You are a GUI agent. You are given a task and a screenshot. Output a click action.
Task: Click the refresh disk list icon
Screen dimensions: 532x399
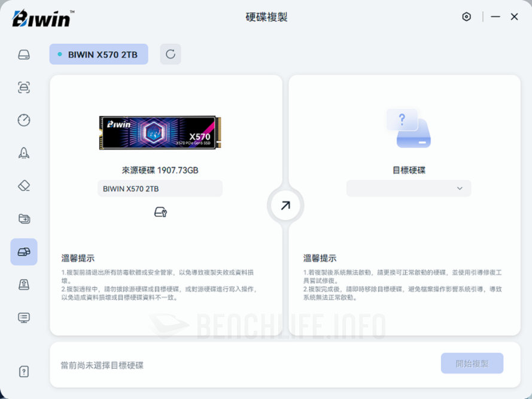171,54
